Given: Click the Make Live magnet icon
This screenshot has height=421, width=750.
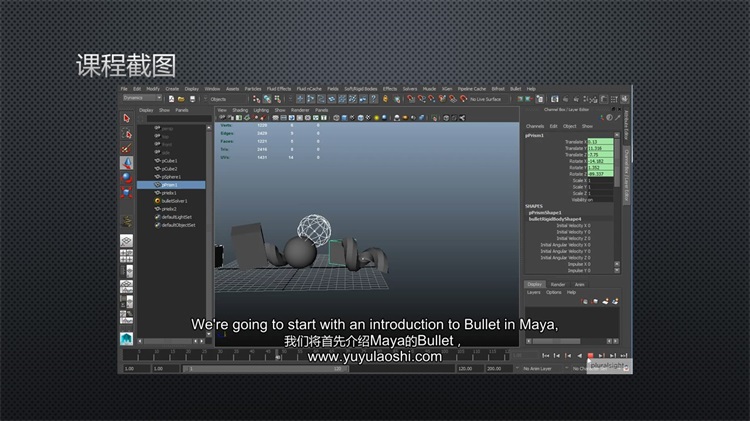Looking at the screenshot, I should tap(463, 99).
